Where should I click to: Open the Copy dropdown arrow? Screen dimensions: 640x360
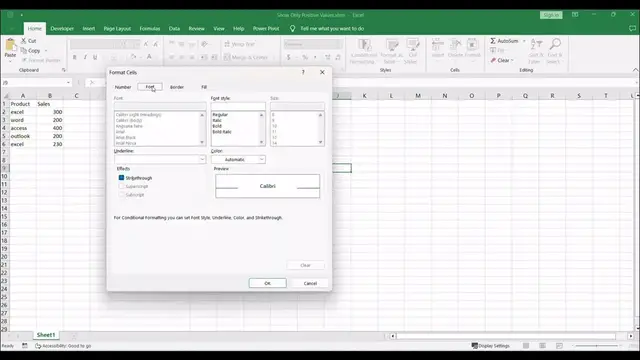pyautogui.click(x=46, y=51)
